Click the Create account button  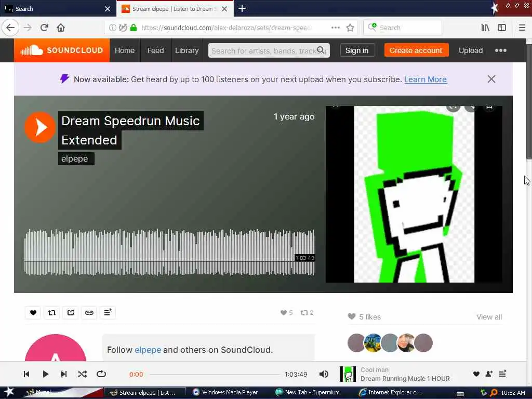pos(416,50)
